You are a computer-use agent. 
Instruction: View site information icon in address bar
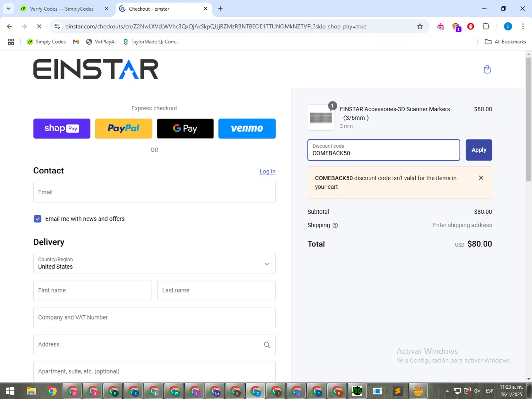(57, 26)
